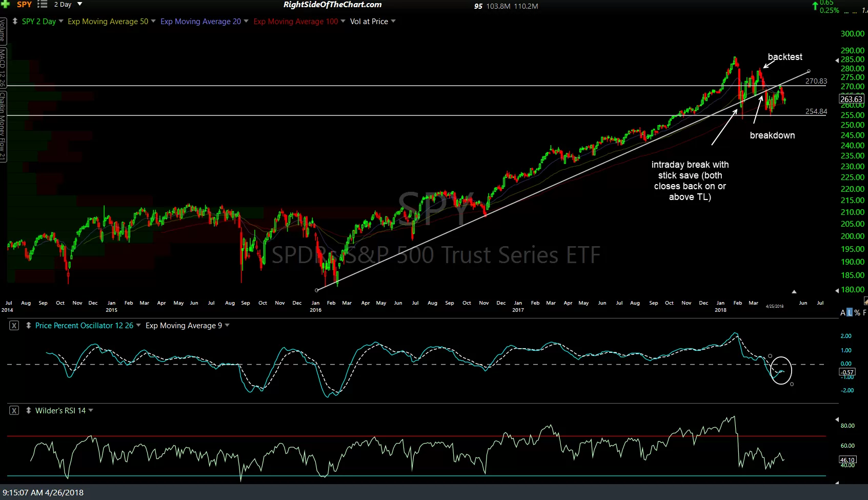Toggle the F scale button
Screen dimensions: 868x500
864,312
